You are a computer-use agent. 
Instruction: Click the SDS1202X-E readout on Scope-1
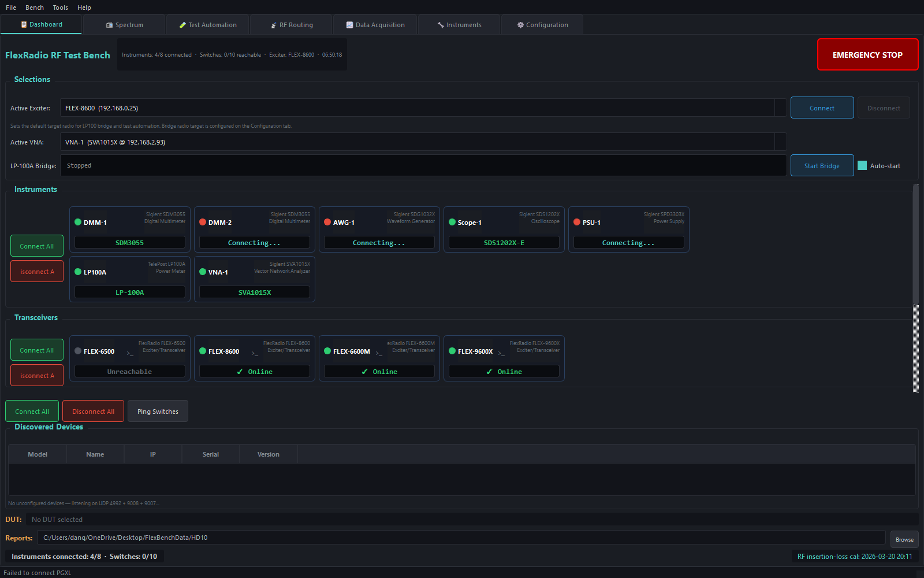[504, 243]
